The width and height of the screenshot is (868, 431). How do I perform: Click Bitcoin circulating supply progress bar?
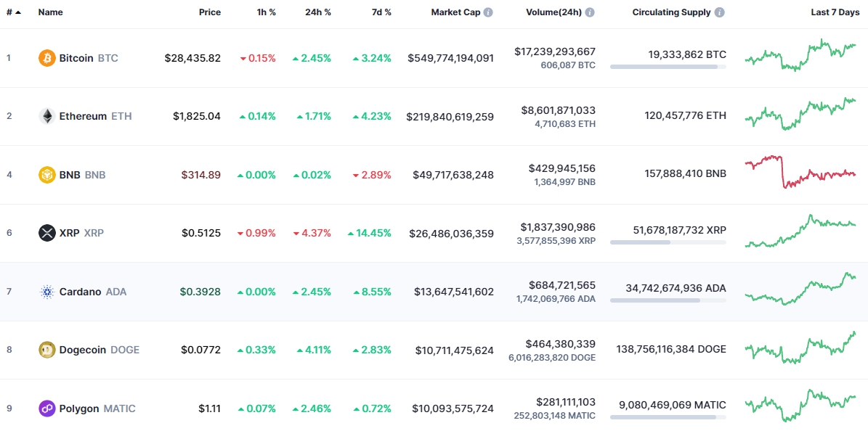668,67
